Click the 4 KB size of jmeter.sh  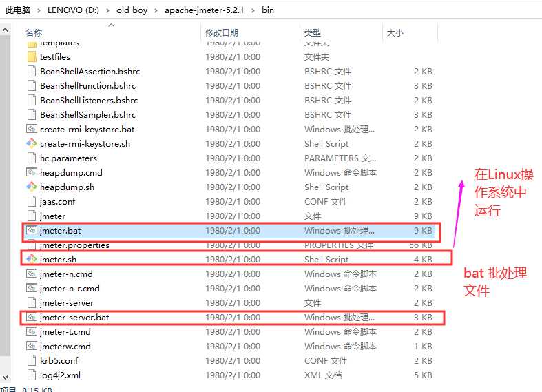click(x=423, y=259)
